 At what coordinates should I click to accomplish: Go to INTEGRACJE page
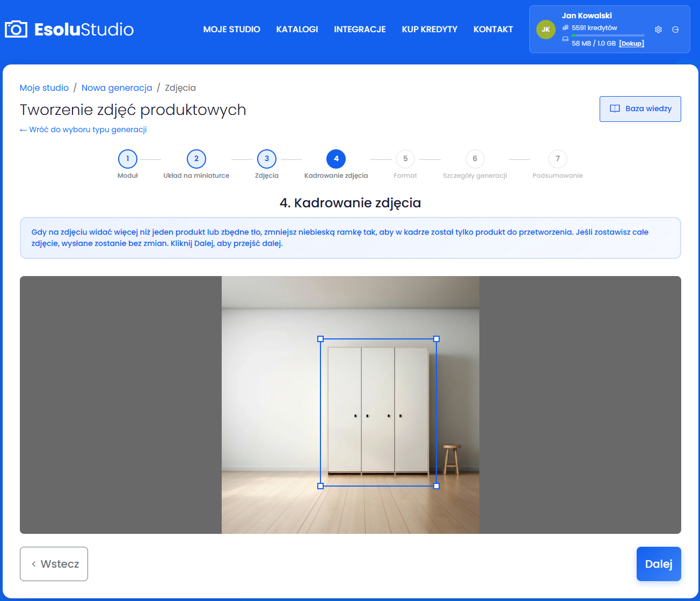[x=360, y=30]
